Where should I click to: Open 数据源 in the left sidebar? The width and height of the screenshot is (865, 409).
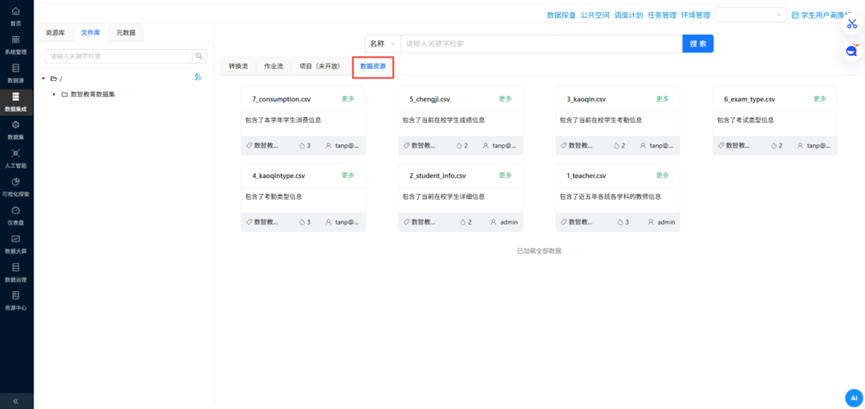coord(16,73)
